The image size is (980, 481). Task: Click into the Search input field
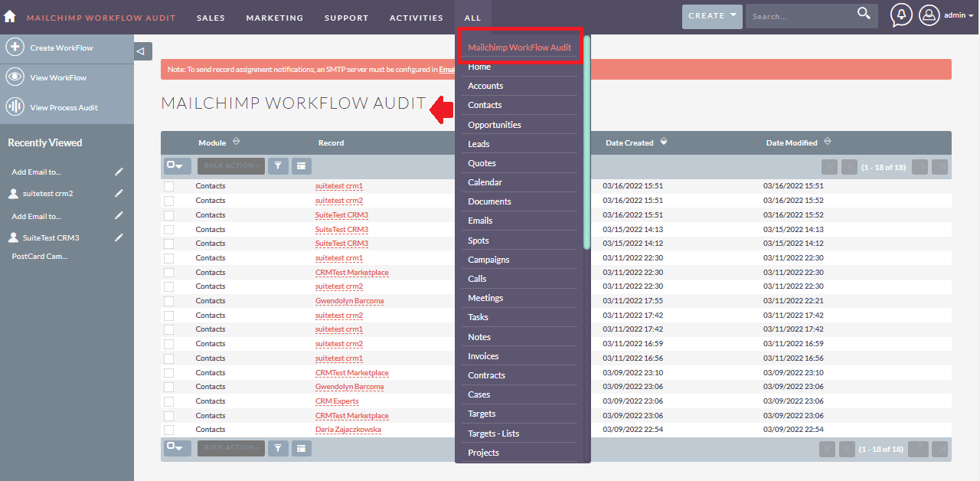tap(800, 16)
